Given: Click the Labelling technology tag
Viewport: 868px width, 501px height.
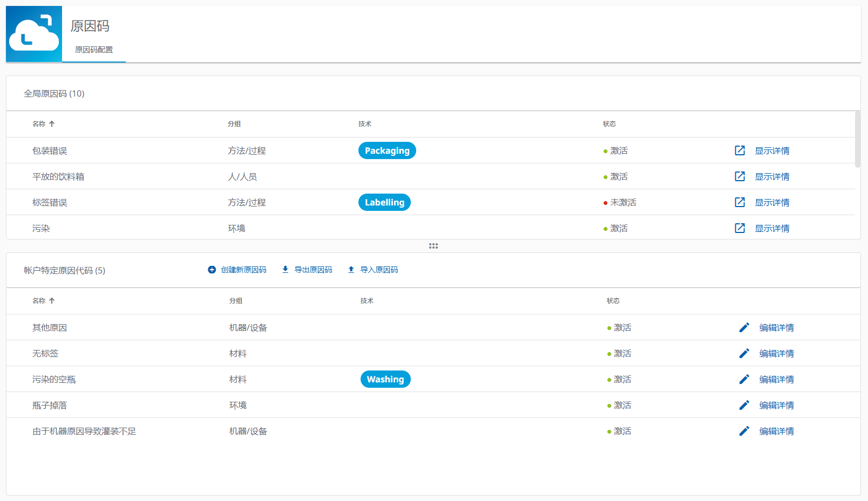Looking at the screenshot, I should [x=384, y=202].
